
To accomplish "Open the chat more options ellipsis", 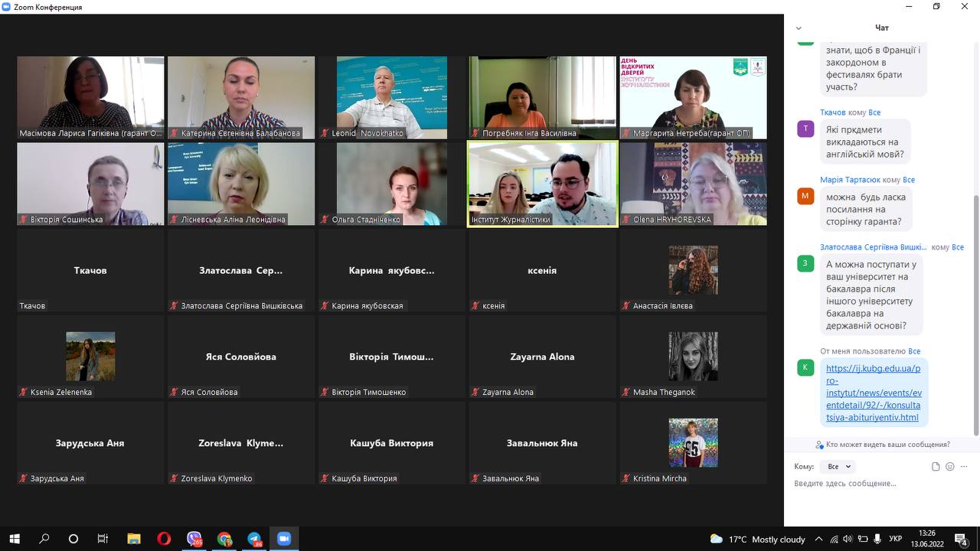I will [965, 467].
